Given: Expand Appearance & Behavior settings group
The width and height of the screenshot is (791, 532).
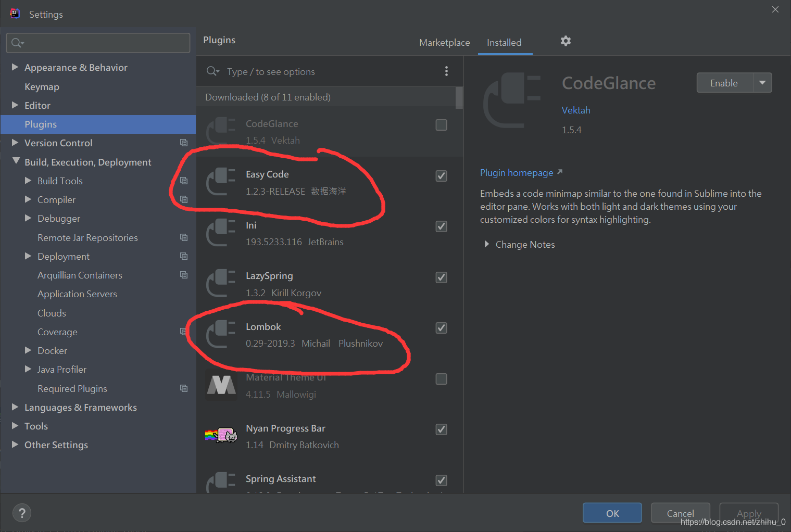Looking at the screenshot, I should [x=15, y=67].
